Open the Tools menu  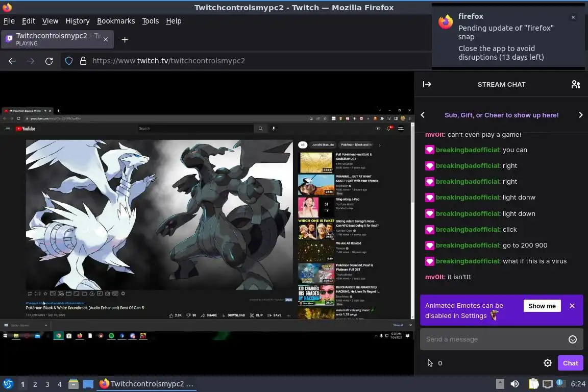coord(151,21)
